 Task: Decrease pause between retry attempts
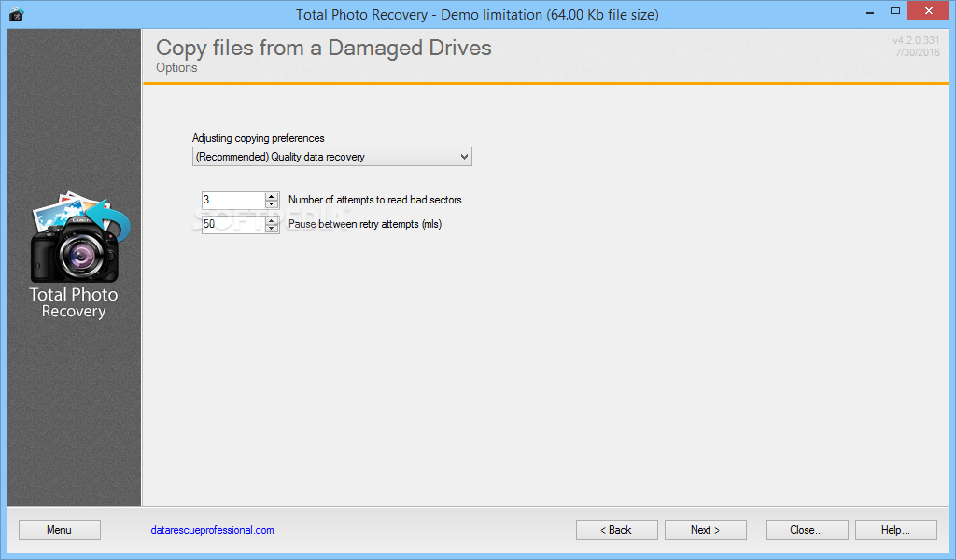272,229
